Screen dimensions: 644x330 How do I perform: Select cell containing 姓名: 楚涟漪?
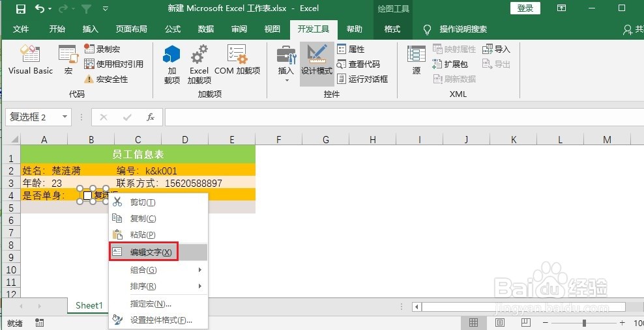pyautogui.click(x=51, y=171)
